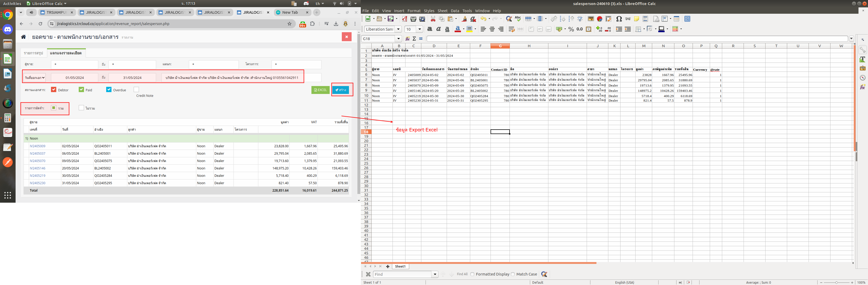This screenshot has height=285, width=868.
Task: Open the Find field history dropdown
Action: (435, 274)
